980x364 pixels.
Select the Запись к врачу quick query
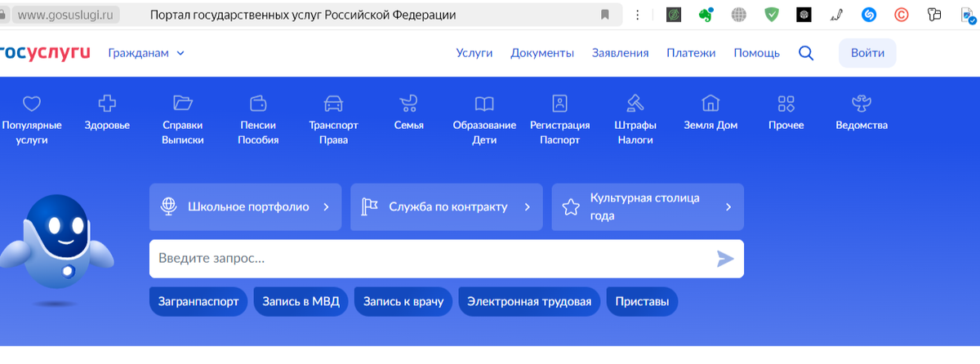coord(403,302)
